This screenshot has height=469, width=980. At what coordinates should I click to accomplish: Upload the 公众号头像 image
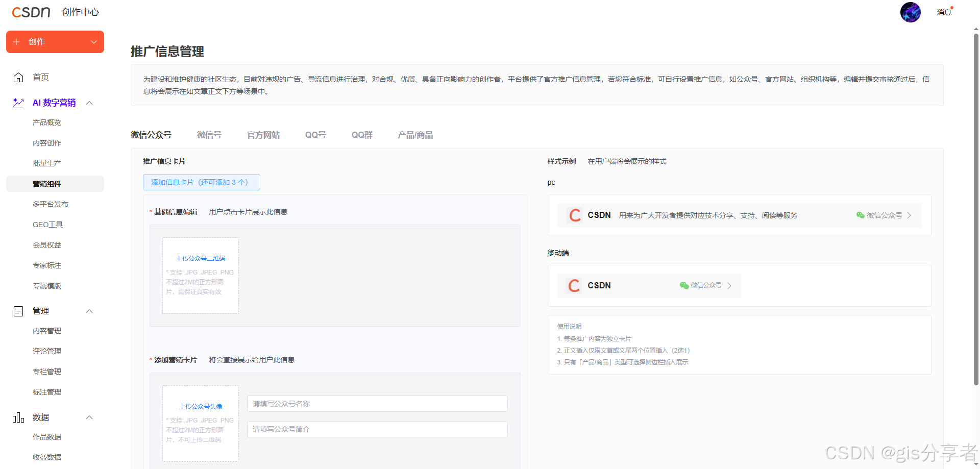(201, 424)
